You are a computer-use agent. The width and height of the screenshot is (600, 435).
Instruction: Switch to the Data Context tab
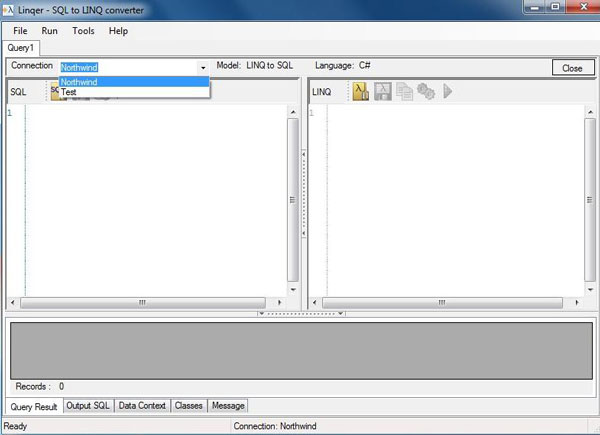142,406
